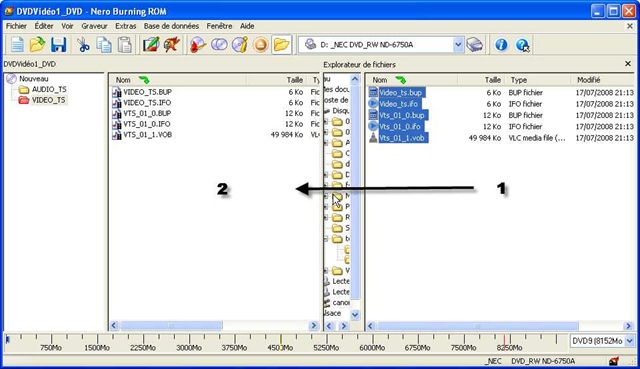
Task: Launch the cover designer icon next to pencil icon
Action: [x=171, y=44]
